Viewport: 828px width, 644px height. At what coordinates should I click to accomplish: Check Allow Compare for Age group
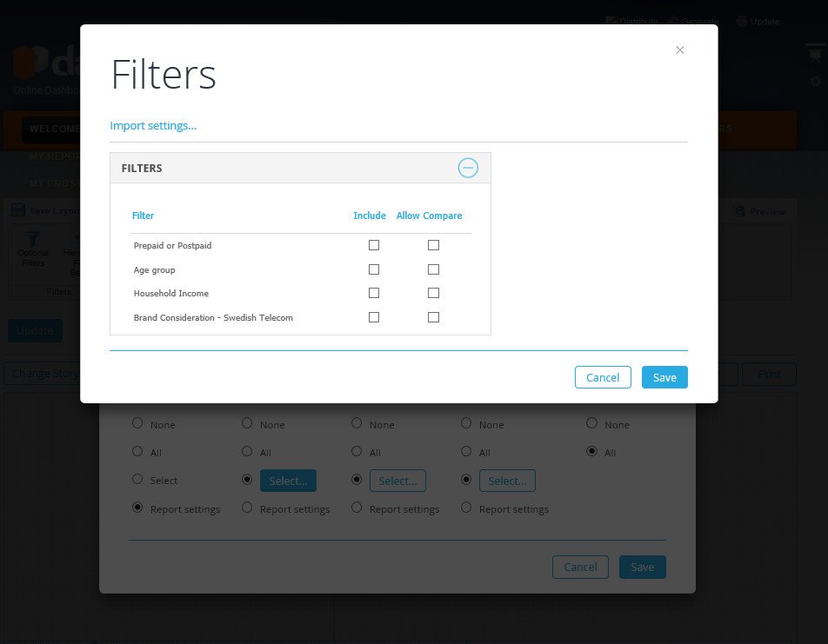pos(433,269)
